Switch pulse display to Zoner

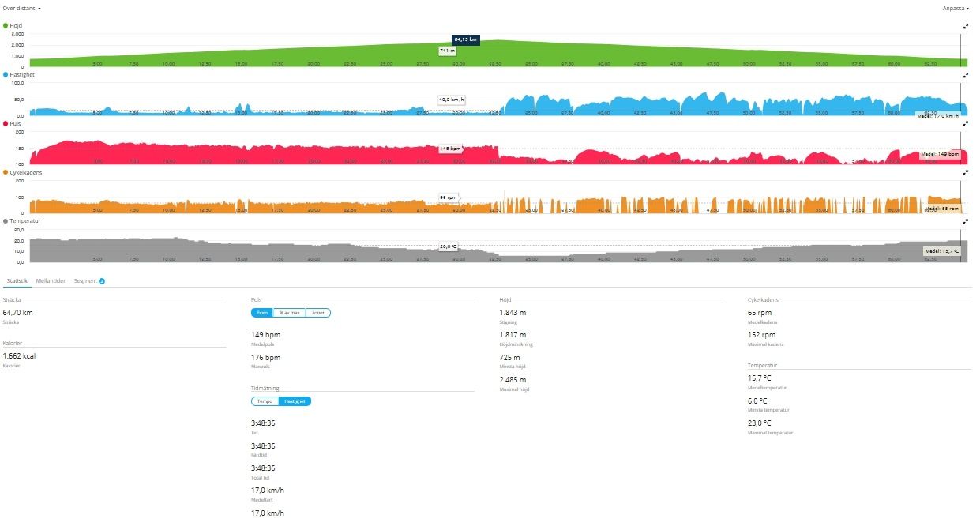(x=317, y=313)
